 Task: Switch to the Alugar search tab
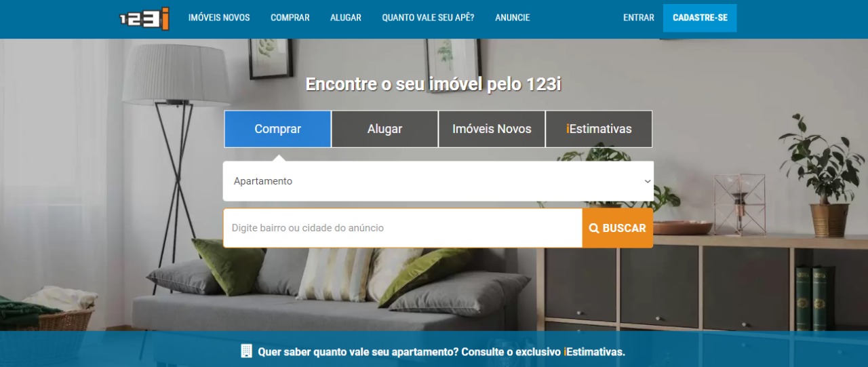point(384,129)
